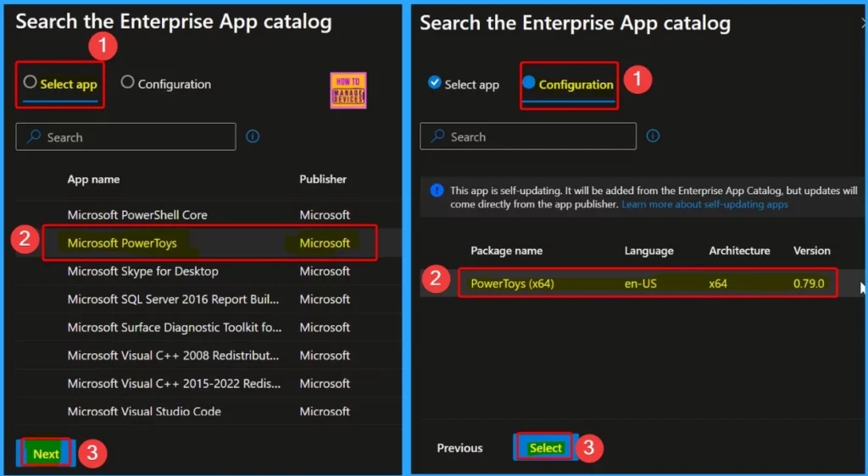
Task: Click the x64 architecture cell
Action: 718,284
